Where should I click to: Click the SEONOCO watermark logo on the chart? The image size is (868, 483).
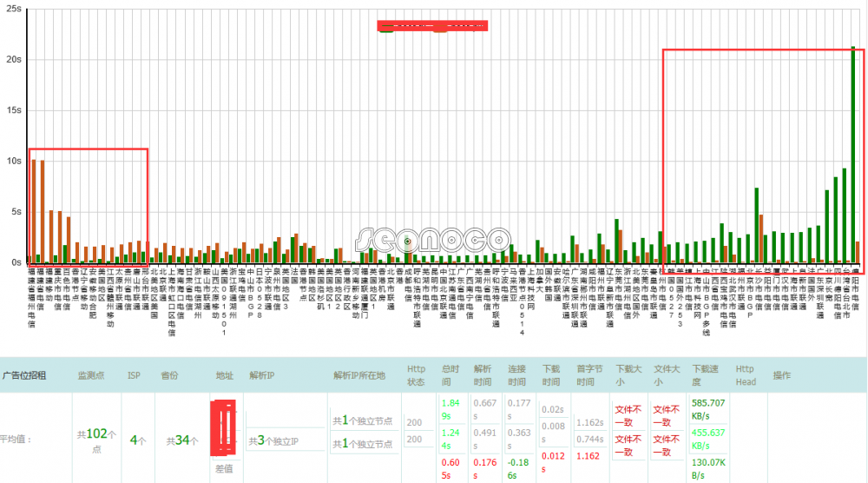pos(433,240)
